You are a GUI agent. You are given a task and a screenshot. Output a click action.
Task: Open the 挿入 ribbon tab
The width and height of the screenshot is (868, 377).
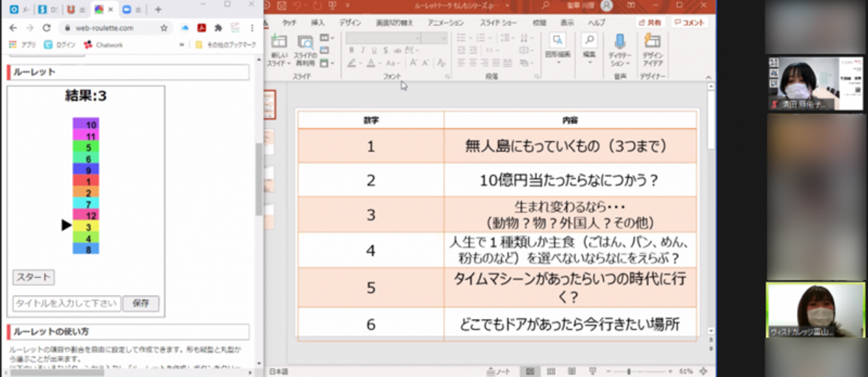pos(318,22)
